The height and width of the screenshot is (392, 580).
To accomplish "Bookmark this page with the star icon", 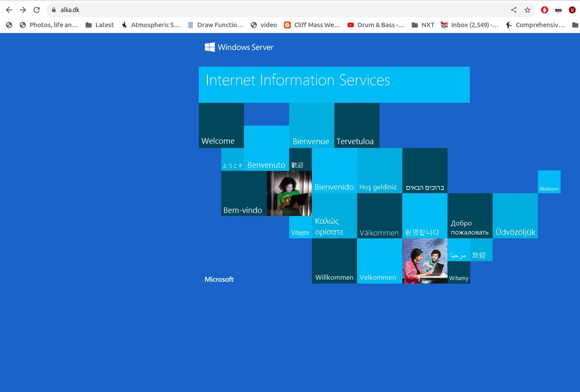I will pyautogui.click(x=527, y=10).
